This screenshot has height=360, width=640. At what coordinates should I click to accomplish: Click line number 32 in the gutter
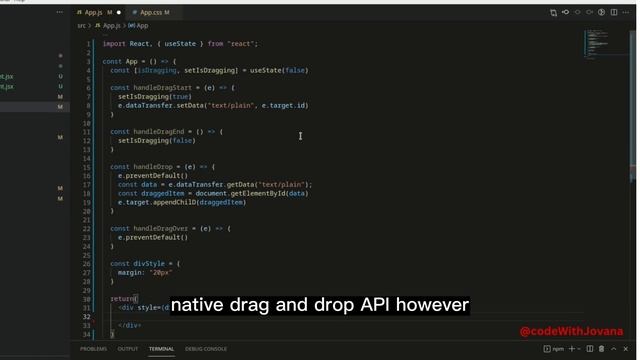click(x=87, y=317)
